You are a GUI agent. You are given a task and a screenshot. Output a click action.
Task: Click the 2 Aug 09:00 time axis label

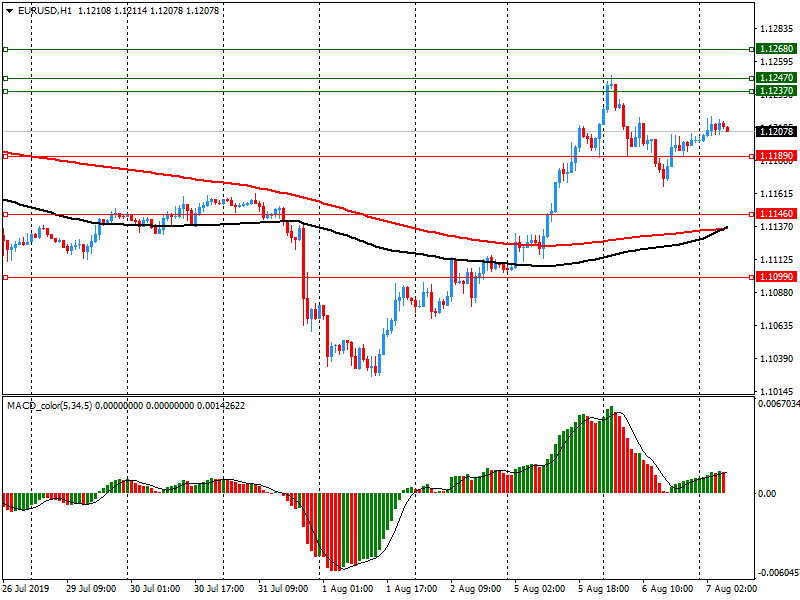click(476, 589)
